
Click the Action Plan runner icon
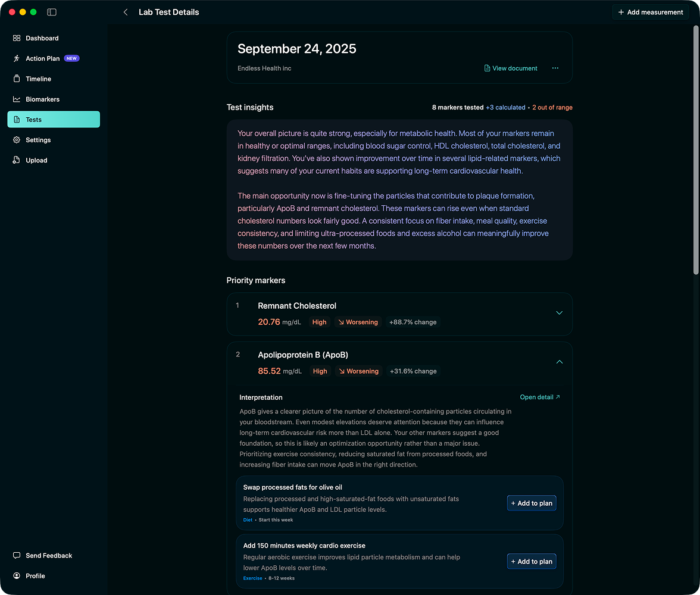pos(17,58)
